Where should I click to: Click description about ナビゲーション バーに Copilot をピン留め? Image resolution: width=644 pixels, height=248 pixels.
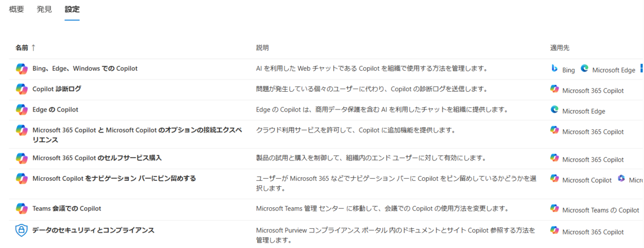[x=397, y=184]
